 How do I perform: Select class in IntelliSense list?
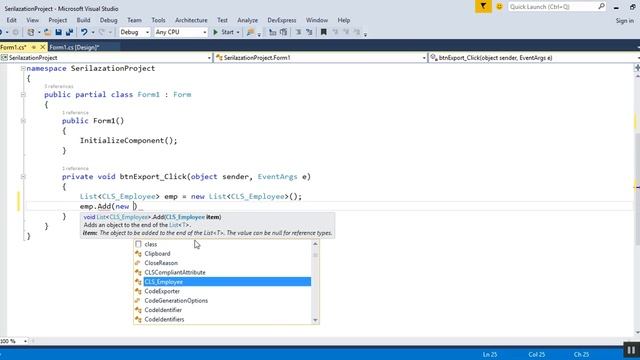tap(222, 244)
